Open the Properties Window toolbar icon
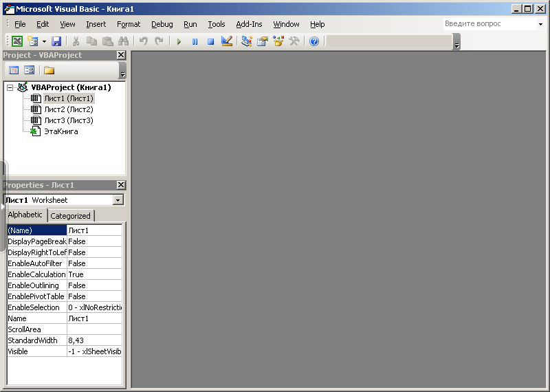This screenshot has width=550, height=392. pos(263,41)
